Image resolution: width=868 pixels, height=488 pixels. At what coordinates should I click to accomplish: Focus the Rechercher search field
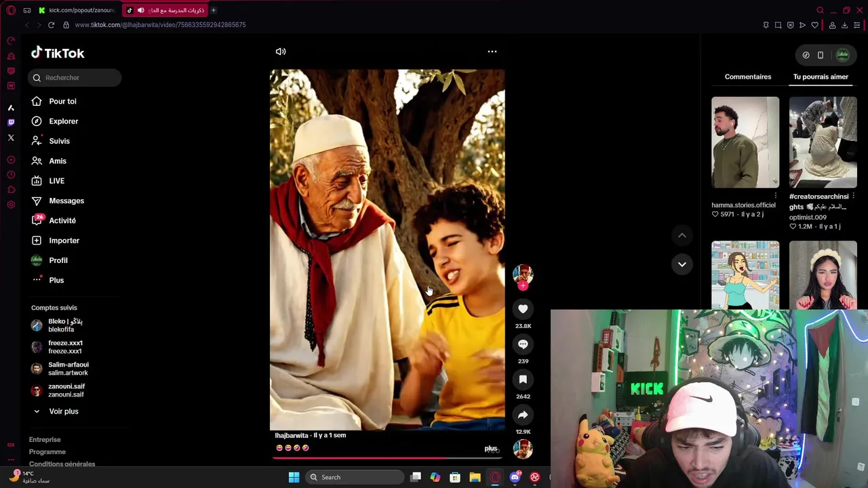click(x=75, y=78)
